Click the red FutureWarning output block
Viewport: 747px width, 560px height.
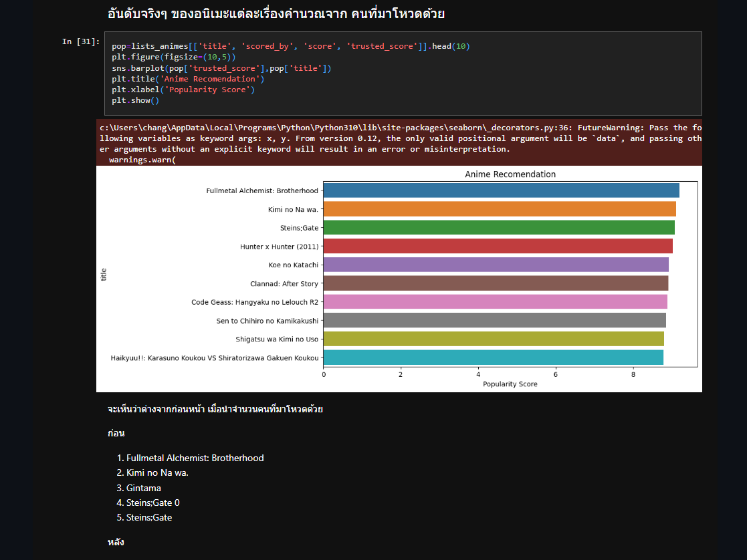399,142
